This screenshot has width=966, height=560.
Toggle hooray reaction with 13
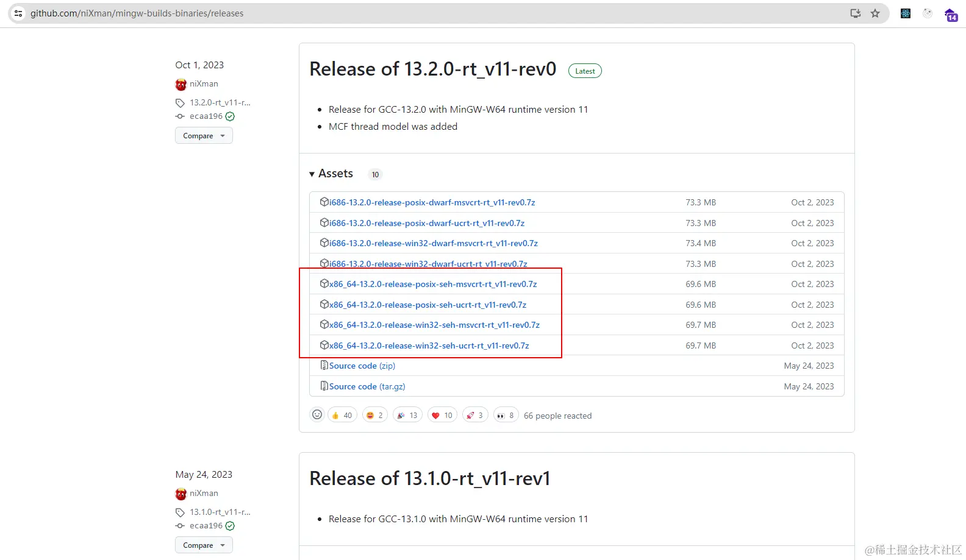coord(407,415)
